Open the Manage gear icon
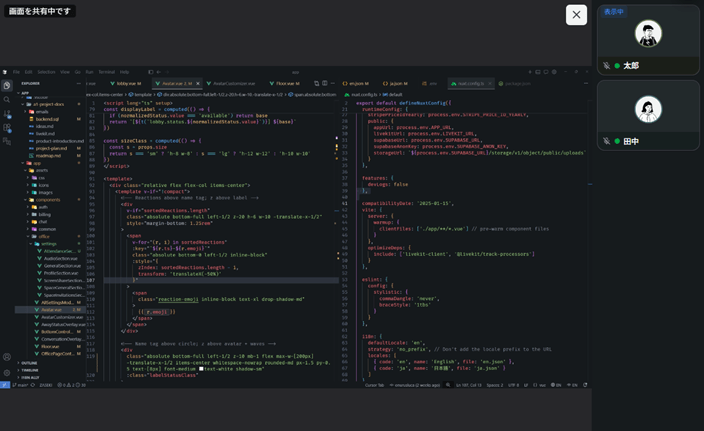Screen dimensions: 704x431 (x=7, y=372)
